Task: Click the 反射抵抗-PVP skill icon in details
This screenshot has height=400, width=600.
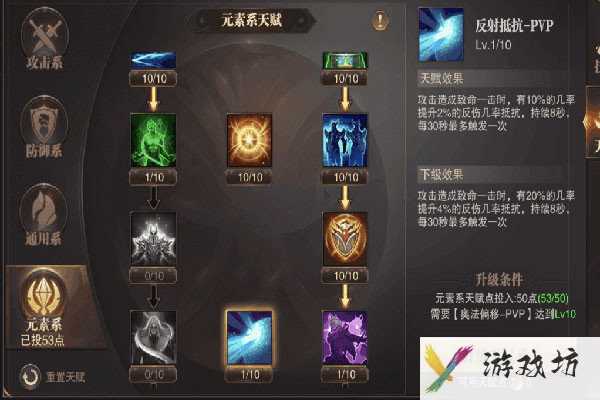Action: (x=441, y=34)
